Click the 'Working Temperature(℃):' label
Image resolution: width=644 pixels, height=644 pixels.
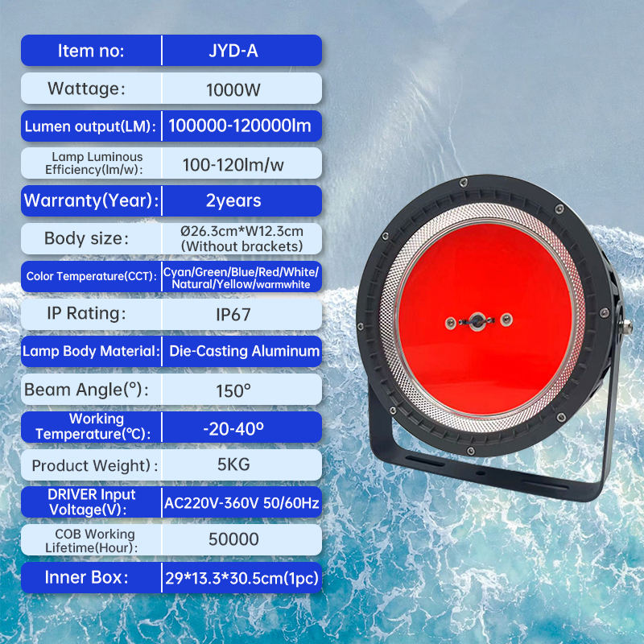[x=93, y=427]
